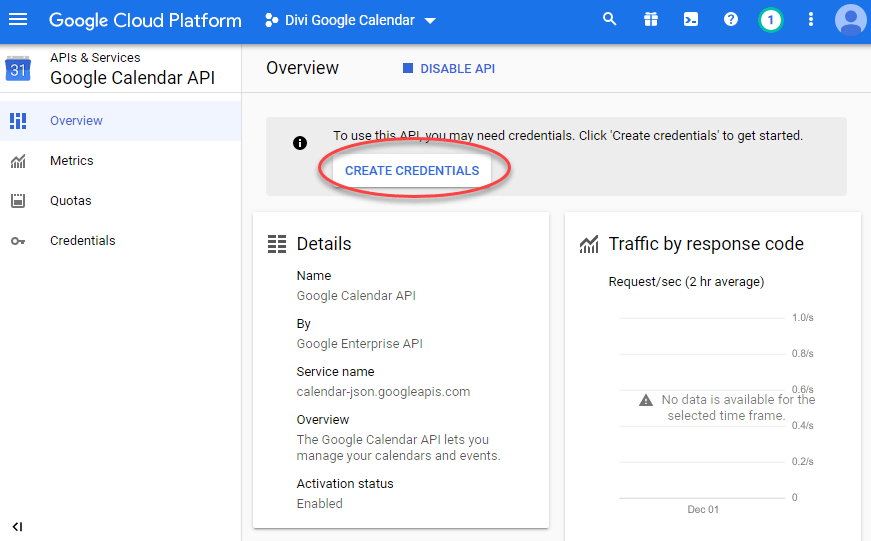Click the no-data warning triangle icon

point(645,400)
